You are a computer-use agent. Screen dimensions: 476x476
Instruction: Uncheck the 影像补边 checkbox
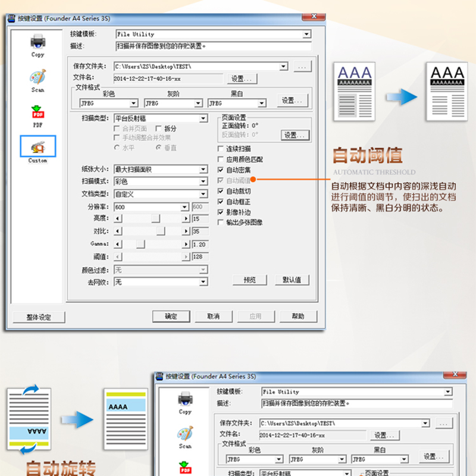(221, 212)
